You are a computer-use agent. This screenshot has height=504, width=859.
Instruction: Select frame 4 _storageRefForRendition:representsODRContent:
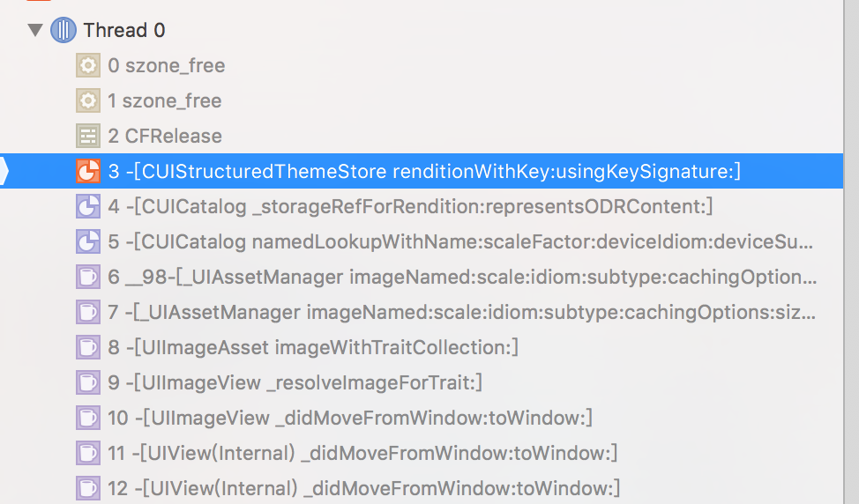tap(422, 206)
